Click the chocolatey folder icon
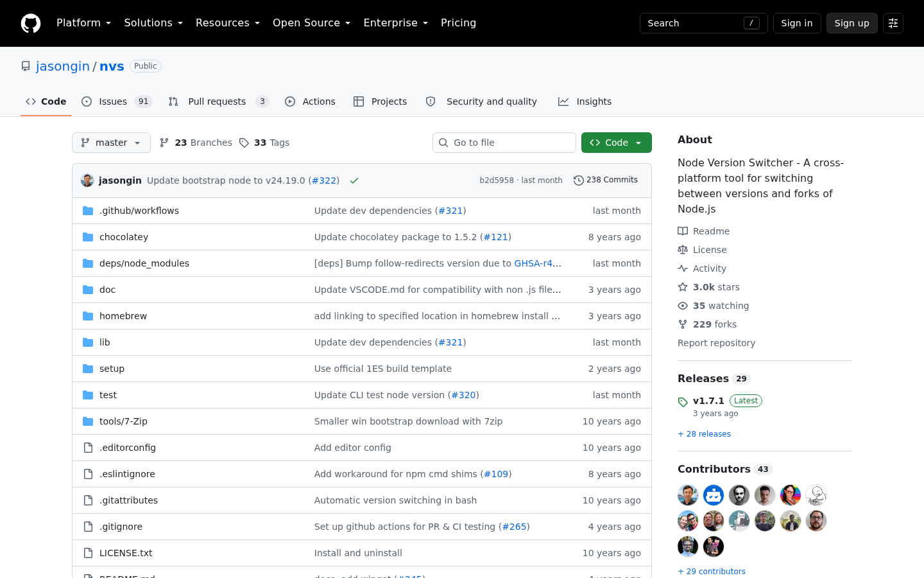924x578 pixels. 88,237
